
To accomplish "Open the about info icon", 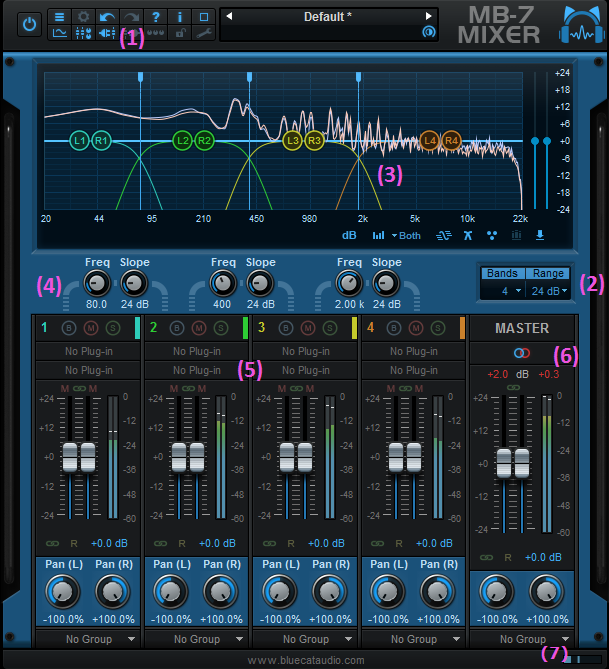I will point(180,17).
